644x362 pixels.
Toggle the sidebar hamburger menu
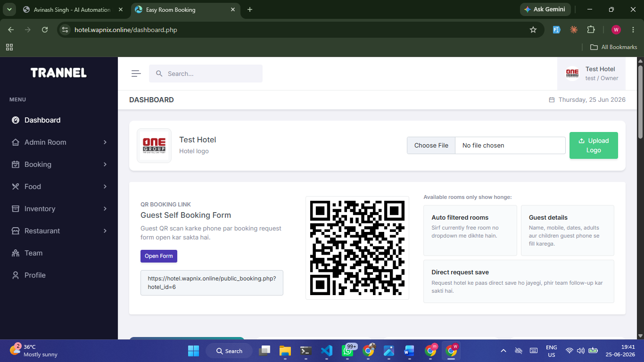tap(136, 74)
